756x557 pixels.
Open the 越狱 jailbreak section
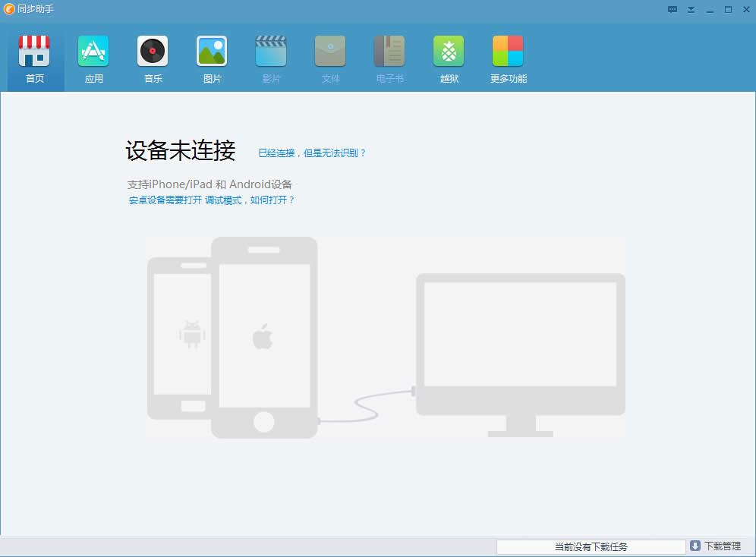[449, 60]
